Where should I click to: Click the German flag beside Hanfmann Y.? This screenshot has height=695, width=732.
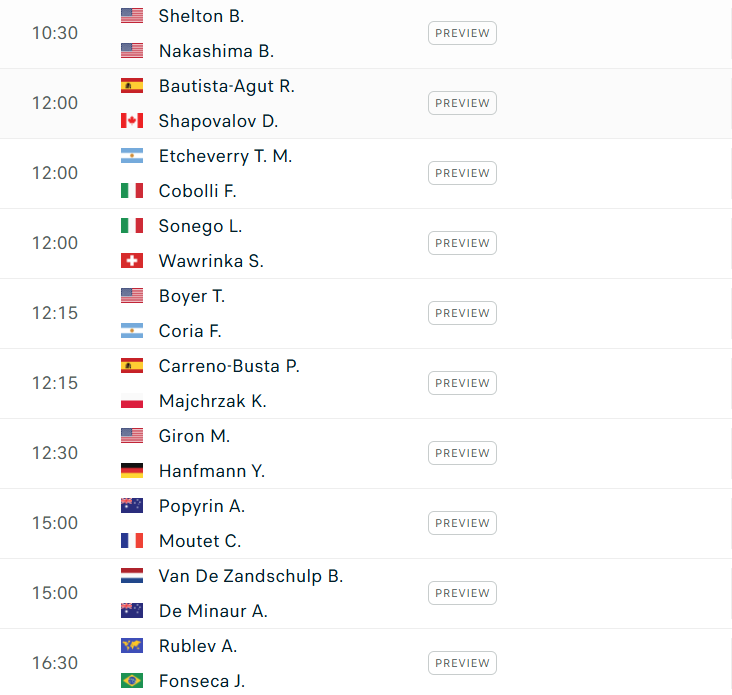(x=132, y=471)
